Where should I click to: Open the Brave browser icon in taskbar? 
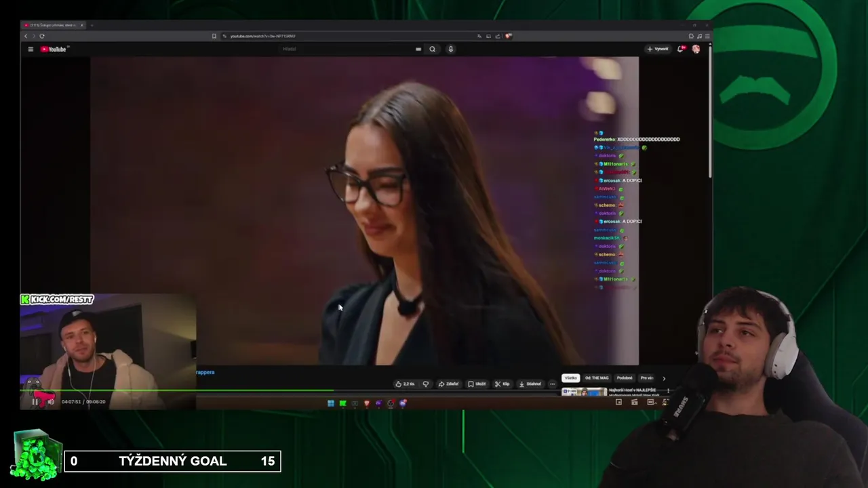pyautogui.click(x=367, y=403)
